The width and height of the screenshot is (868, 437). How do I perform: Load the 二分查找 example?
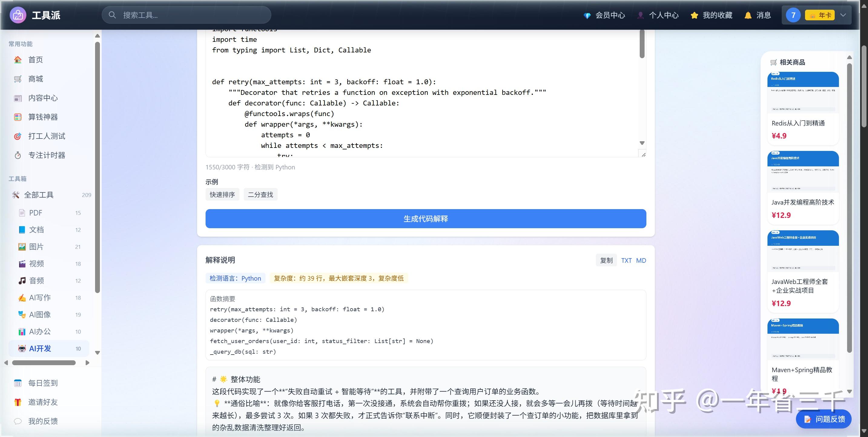click(x=260, y=195)
